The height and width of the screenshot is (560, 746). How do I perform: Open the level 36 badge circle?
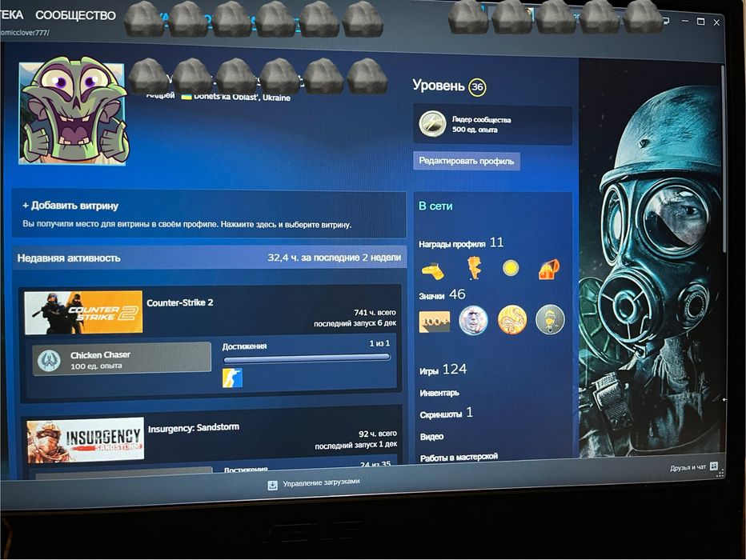point(477,87)
